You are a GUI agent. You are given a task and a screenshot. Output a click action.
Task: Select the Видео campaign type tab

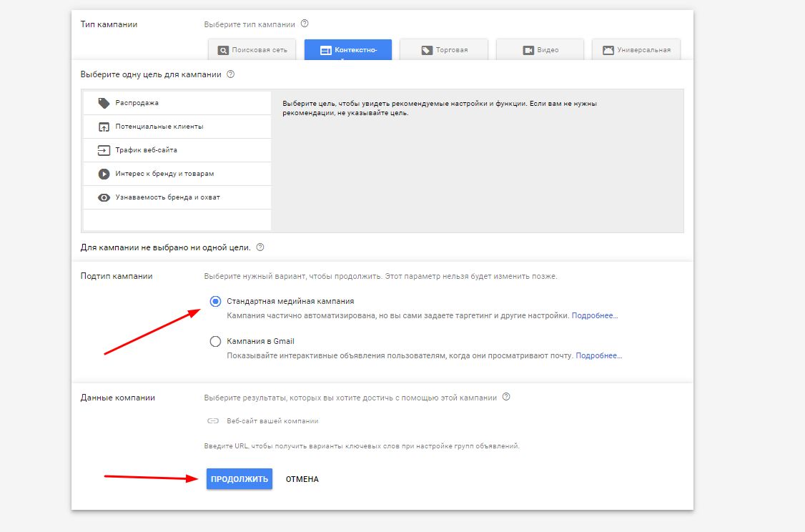click(540, 50)
